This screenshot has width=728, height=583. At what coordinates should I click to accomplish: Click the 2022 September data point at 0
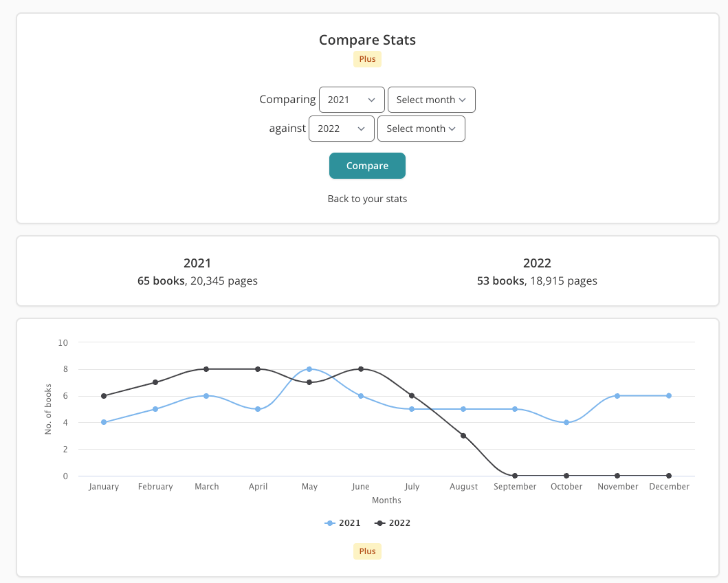click(x=515, y=476)
